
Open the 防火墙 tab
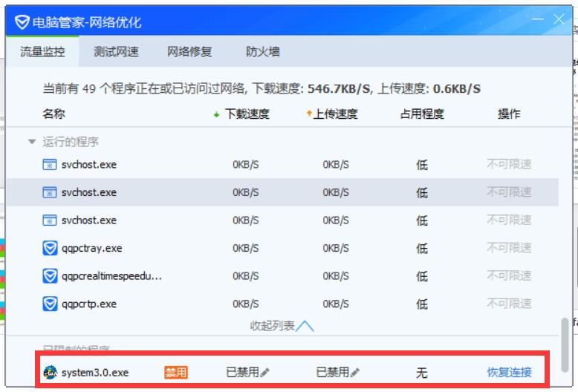pyautogui.click(x=263, y=51)
